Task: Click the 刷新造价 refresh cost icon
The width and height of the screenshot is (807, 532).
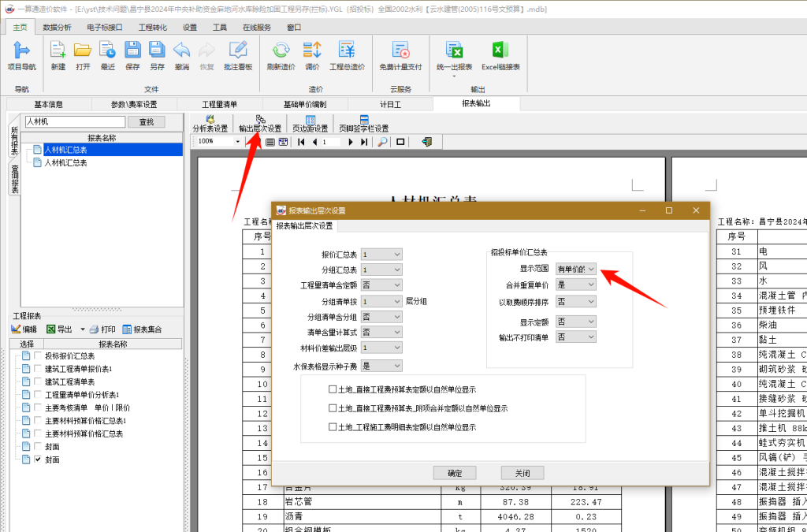Action: [281, 50]
